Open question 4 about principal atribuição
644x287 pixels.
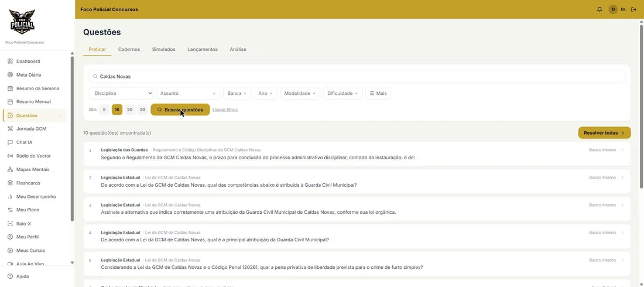click(357, 237)
